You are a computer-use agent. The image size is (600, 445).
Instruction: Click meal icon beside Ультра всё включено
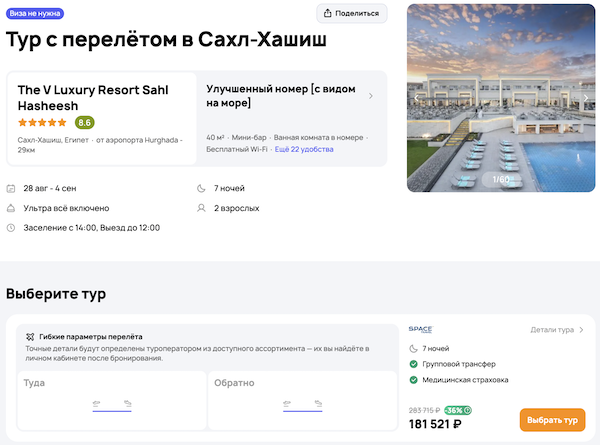(11, 208)
